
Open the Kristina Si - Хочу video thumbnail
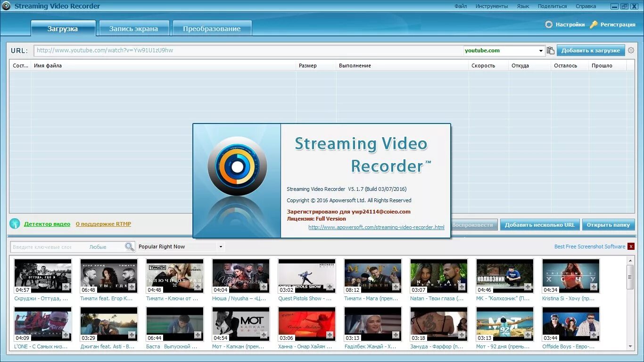pos(570,276)
